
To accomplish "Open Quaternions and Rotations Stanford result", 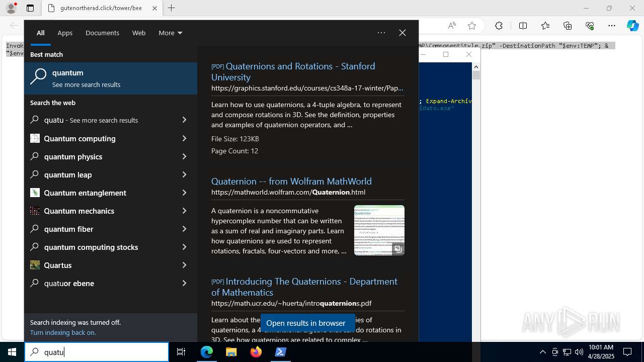I will [x=293, y=71].
